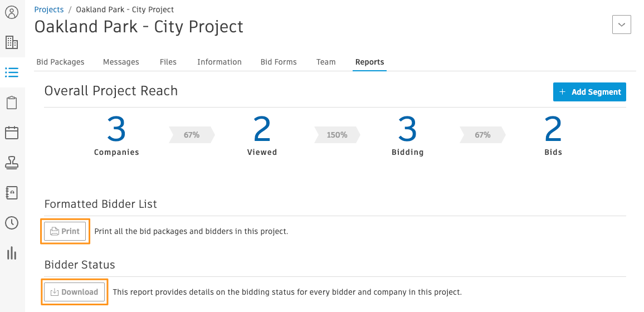Image resolution: width=644 pixels, height=312 pixels.
Task: Switch to the Information tab
Action: click(x=219, y=62)
